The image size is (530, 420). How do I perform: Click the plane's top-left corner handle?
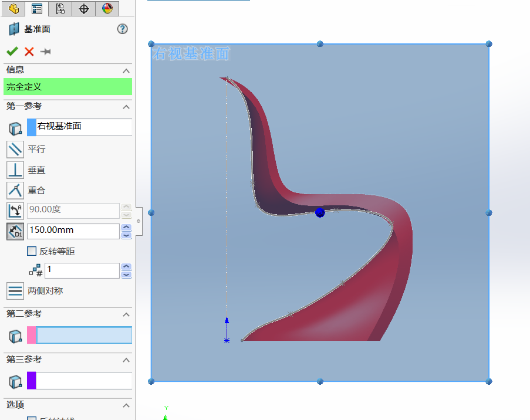151,44
